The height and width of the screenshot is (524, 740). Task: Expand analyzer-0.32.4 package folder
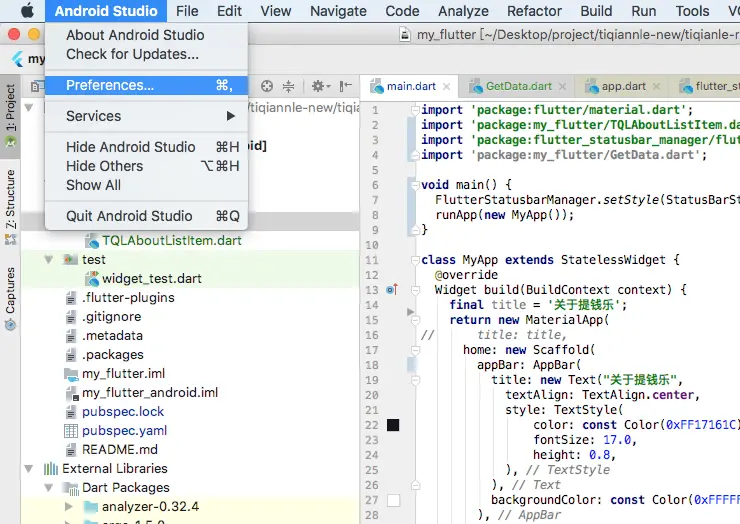pos(69,507)
